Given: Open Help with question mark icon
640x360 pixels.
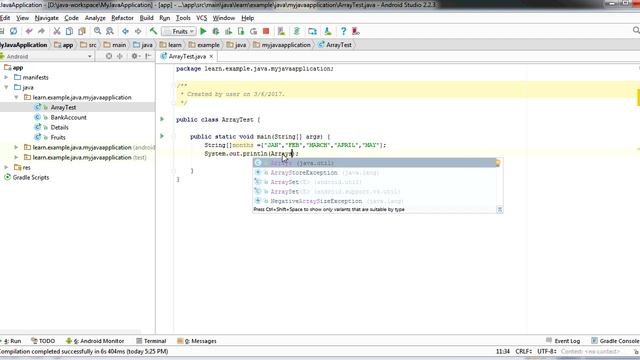Looking at the screenshot, I should [343, 31].
